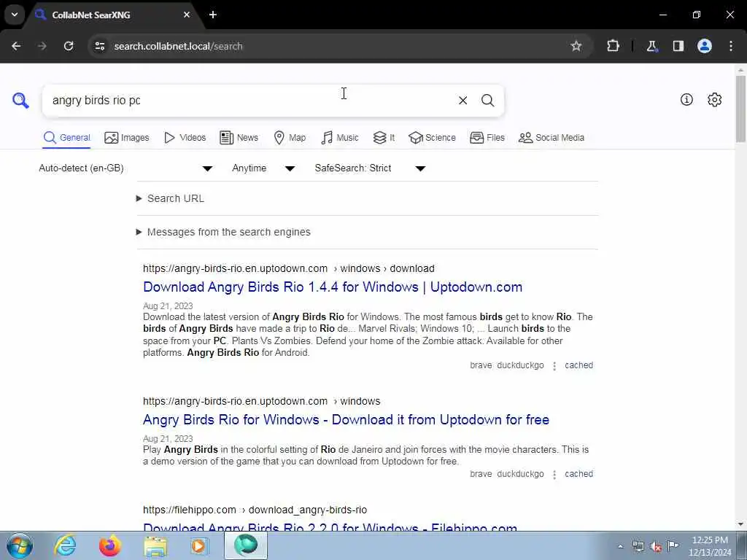The image size is (747, 560).
Task: Reload the page
Action: [69, 46]
